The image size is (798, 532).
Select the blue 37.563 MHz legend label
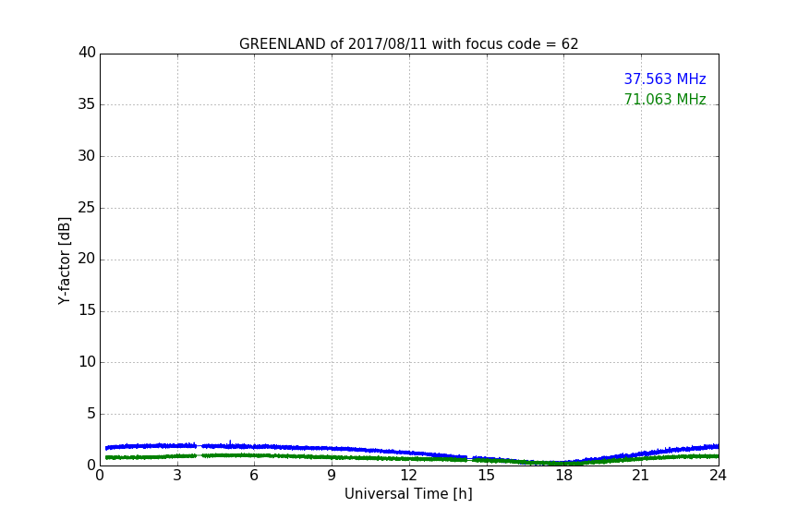coord(665,79)
